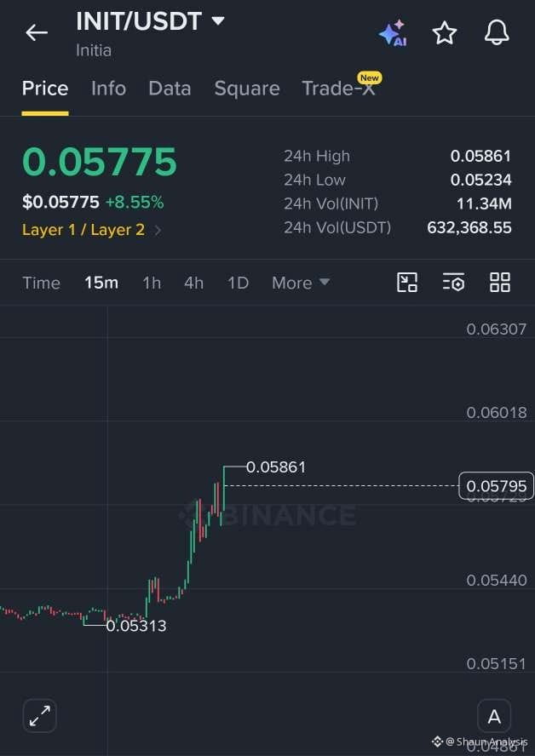Image resolution: width=535 pixels, height=756 pixels.
Task: Toggle the auto-scale A button
Action: [x=494, y=717]
